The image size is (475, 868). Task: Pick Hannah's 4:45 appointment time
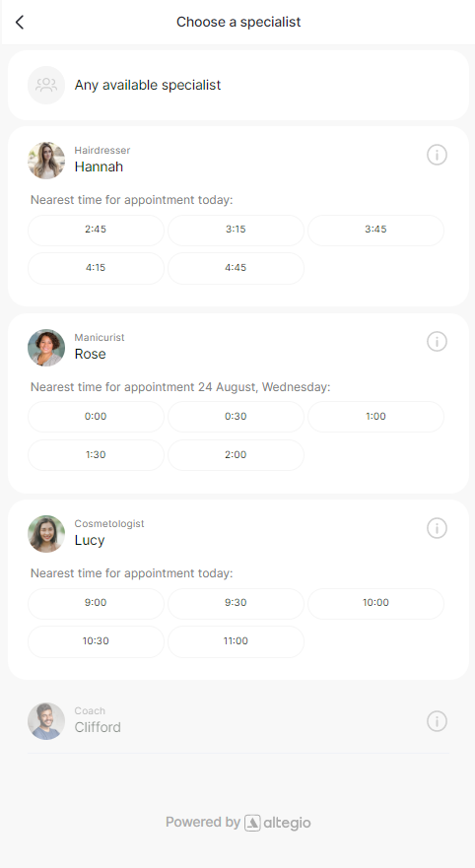tap(236, 268)
